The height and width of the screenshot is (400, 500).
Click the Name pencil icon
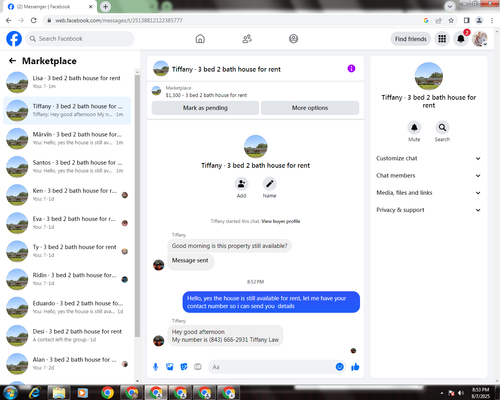pos(269,184)
